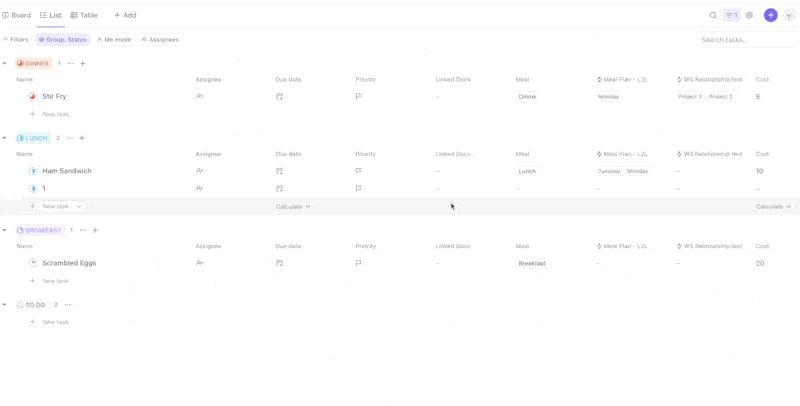Open view settings gear icon
800x406 pixels.
point(749,15)
